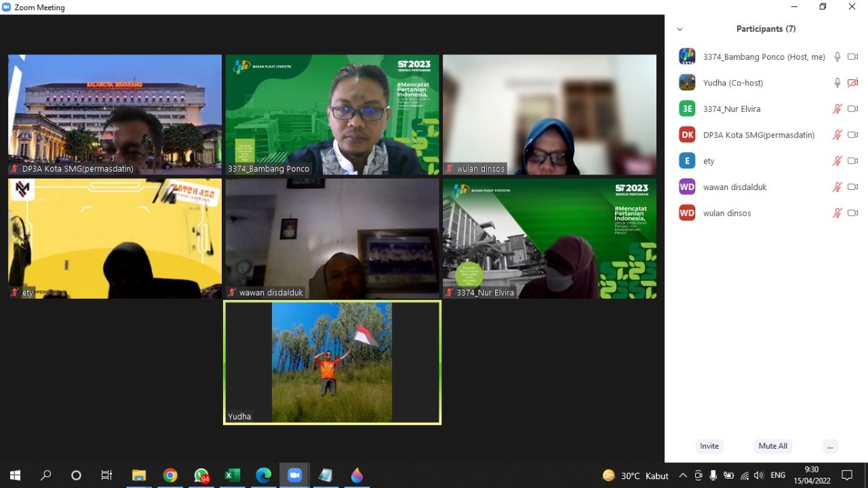868x488 pixels.
Task: Open the volume control in system tray
Action: click(759, 476)
